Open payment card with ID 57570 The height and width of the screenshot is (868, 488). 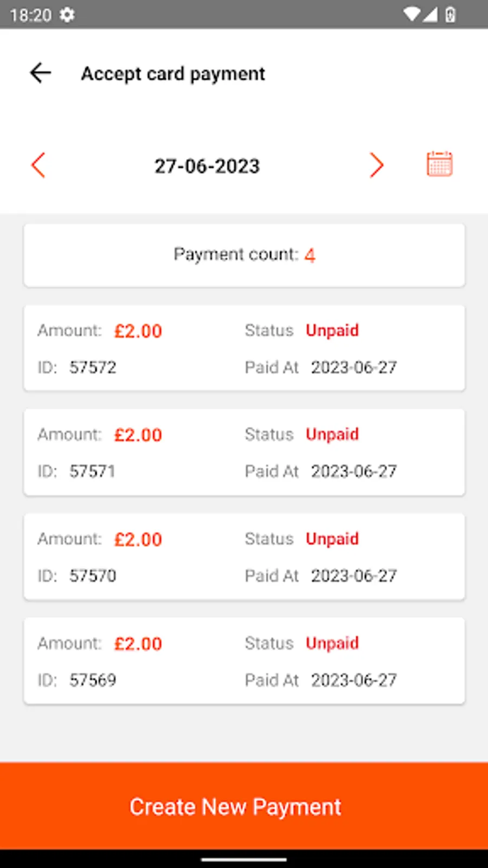pyautogui.click(x=244, y=557)
